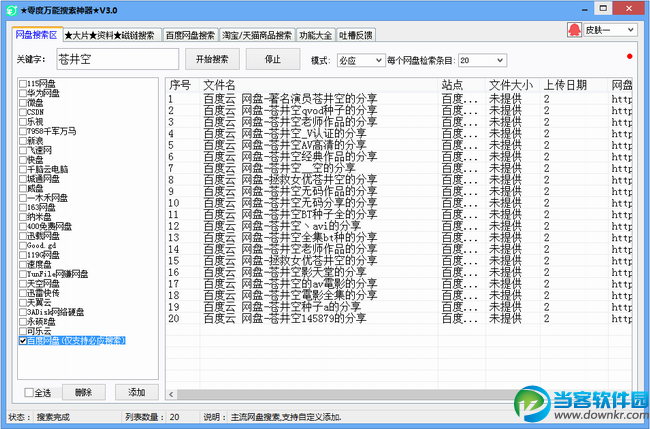Enable the 华为网盘 checkbox
The height and width of the screenshot is (429, 650).
[x=23, y=93]
